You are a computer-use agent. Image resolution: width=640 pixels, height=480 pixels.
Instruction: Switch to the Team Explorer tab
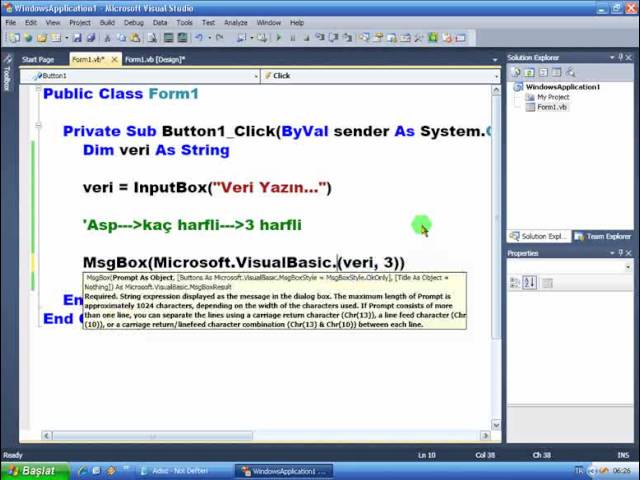click(603, 236)
